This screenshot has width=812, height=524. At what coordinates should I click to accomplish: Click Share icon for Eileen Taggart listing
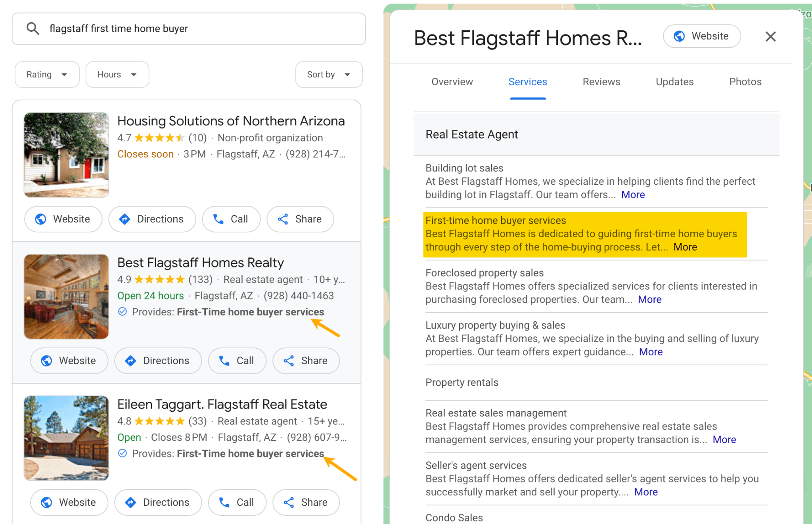tap(289, 502)
